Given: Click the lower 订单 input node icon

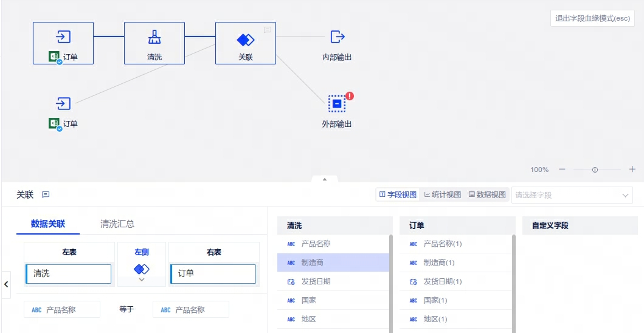Looking at the screenshot, I should coord(63,103).
